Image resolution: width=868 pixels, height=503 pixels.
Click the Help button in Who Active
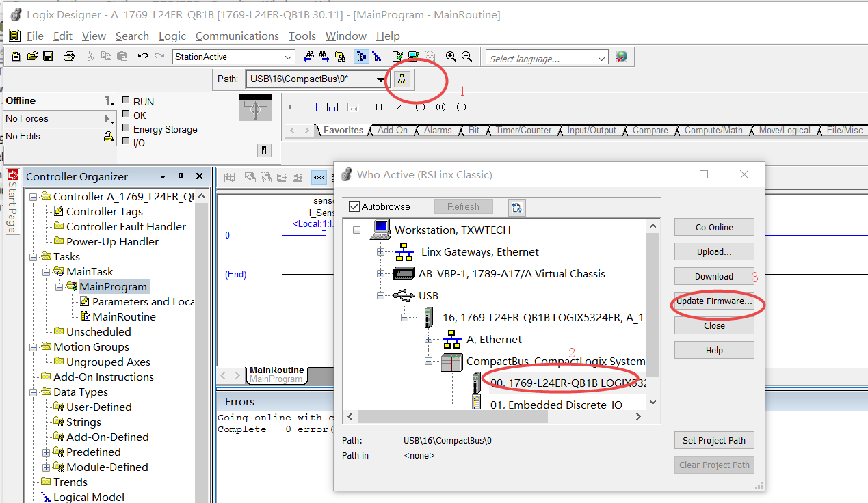(x=714, y=351)
